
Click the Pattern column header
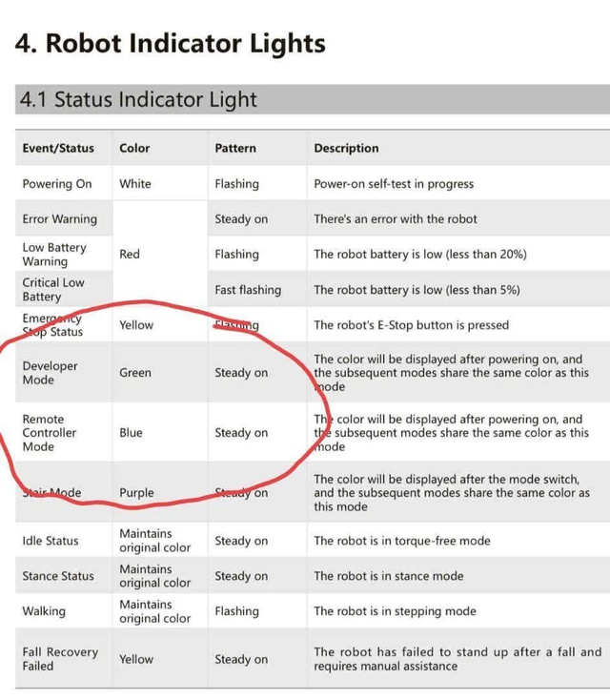(x=235, y=149)
